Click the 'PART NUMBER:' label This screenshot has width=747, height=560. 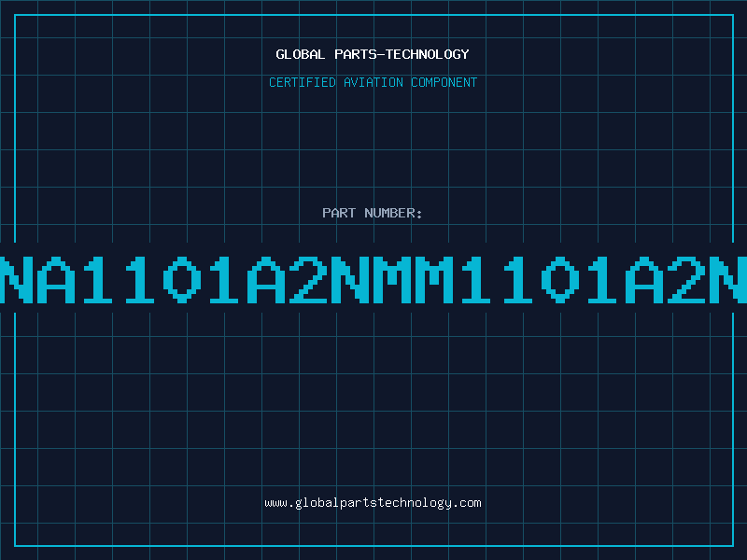coord(373,213)
